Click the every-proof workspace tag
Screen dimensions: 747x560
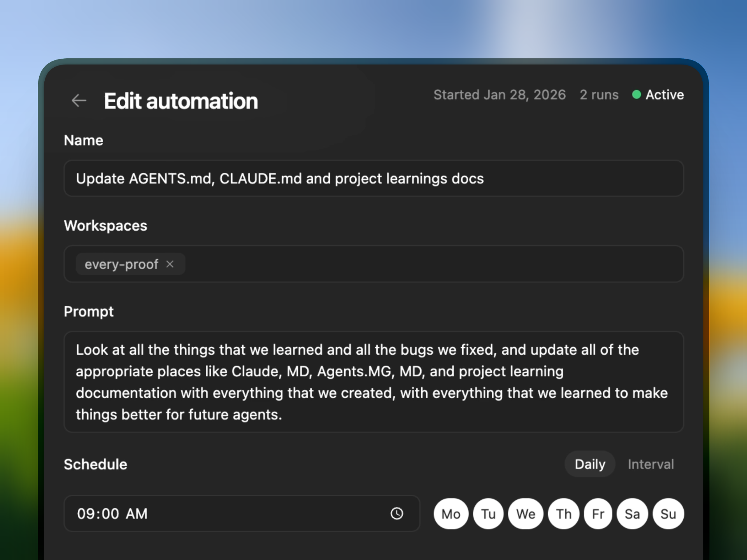121,264
